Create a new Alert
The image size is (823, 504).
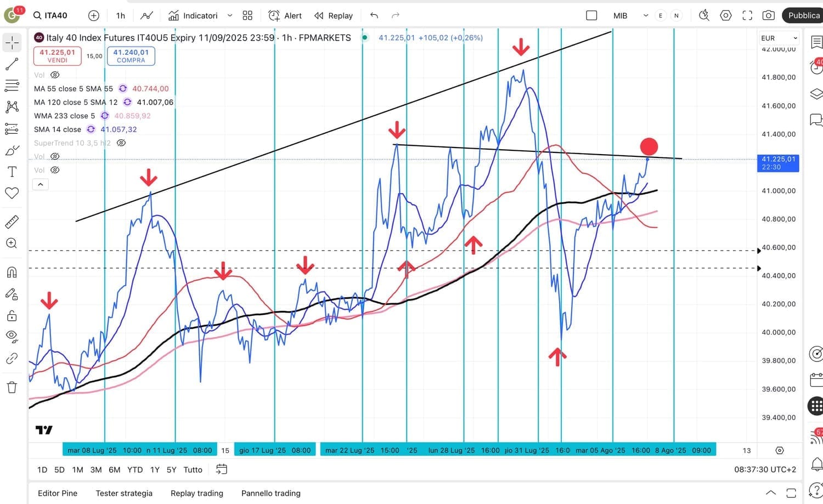coord(285,15)
